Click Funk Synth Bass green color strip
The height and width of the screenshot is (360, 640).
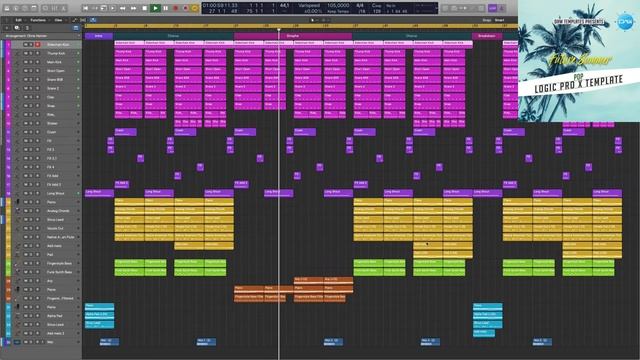point(8,272)
